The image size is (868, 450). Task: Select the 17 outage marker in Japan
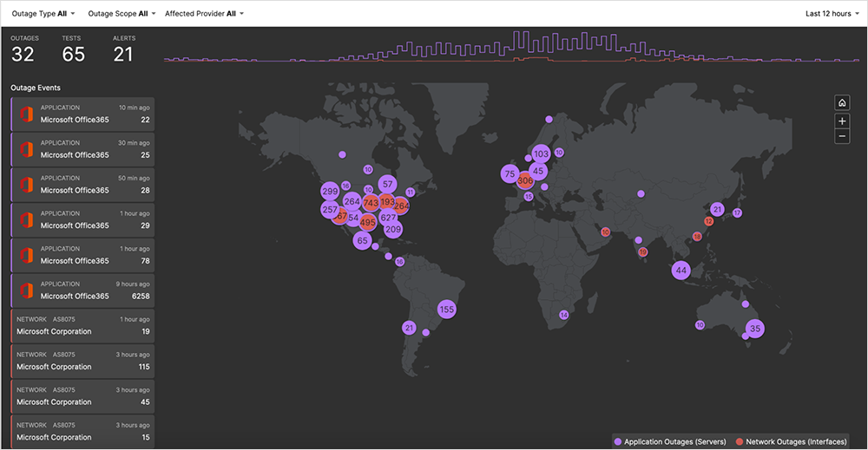point(737,212)
